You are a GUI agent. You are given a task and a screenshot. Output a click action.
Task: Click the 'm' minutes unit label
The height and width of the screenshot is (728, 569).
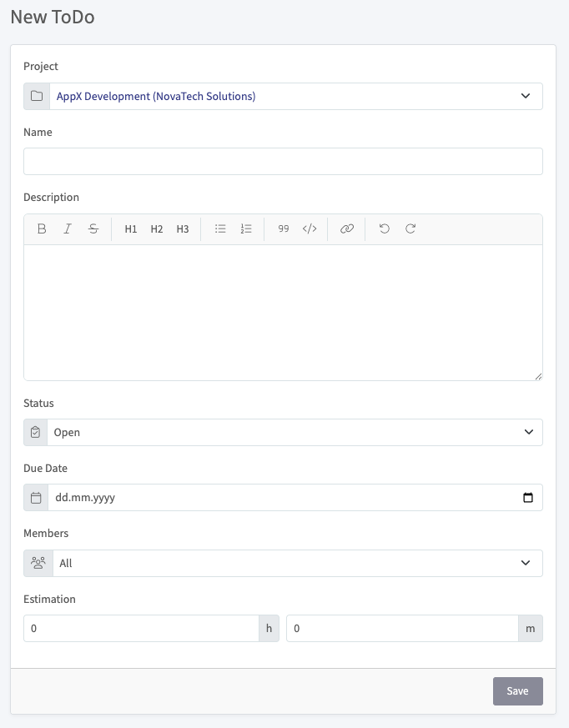[x=531, y=629]
